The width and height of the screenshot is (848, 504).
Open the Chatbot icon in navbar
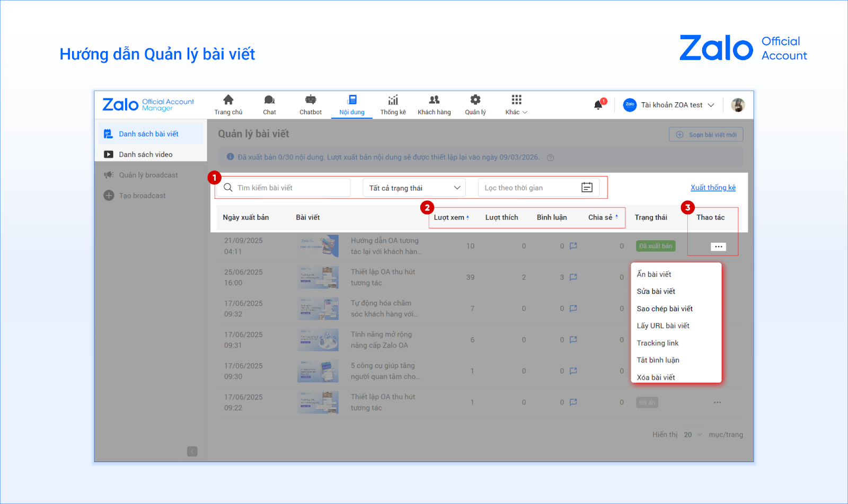coord(311,100)
